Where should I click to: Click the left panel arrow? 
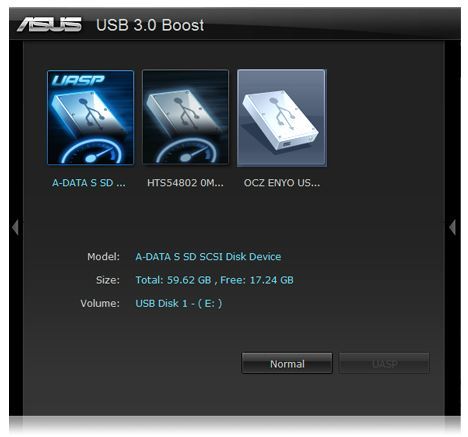pyautogui.click(x=15, y=228)
